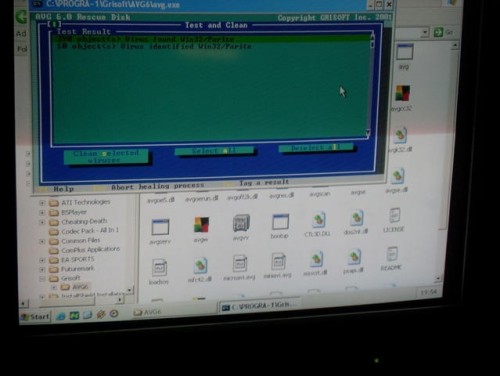Open the ATI Technologies folder in tree
Image resolution: width=500 pixels, height=376 pixels.
tap(86, 202)
